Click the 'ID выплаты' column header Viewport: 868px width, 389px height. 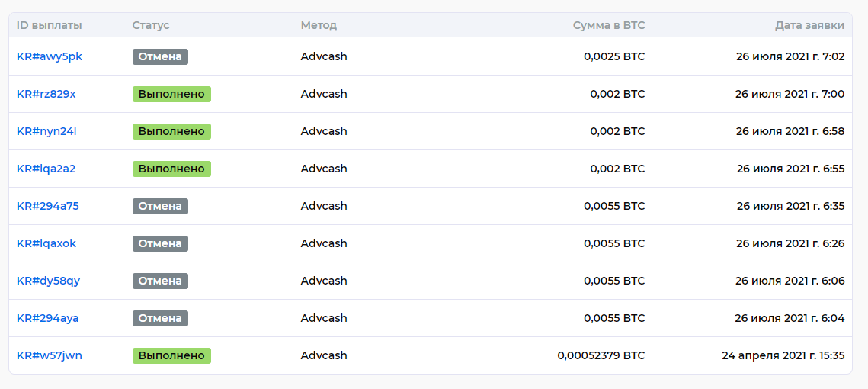tap(50, 25)
